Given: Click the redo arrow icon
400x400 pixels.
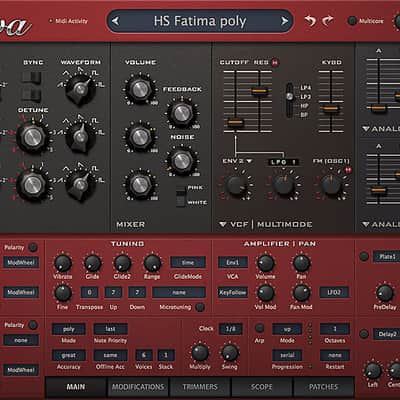Looking at the screenshot, I should 328,21.
